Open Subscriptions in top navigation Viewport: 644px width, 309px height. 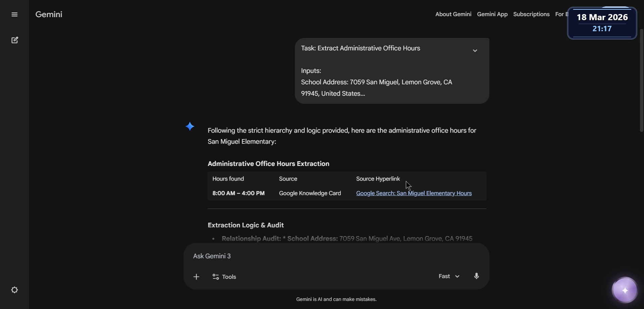click(531, 14)
